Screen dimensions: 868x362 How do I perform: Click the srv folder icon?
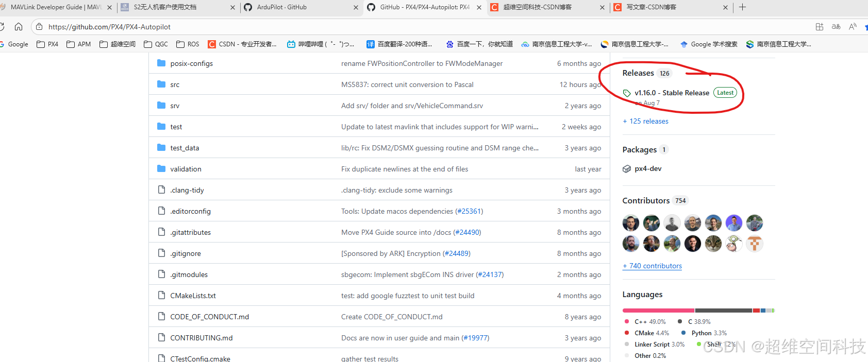tap(161, 106)
